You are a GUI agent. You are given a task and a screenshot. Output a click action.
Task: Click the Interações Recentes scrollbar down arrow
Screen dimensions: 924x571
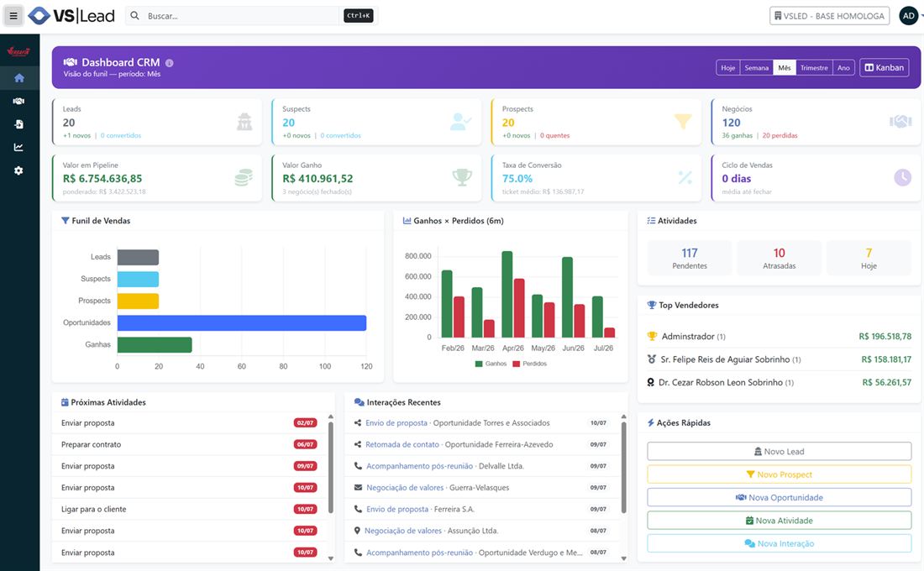pos(623,558)
